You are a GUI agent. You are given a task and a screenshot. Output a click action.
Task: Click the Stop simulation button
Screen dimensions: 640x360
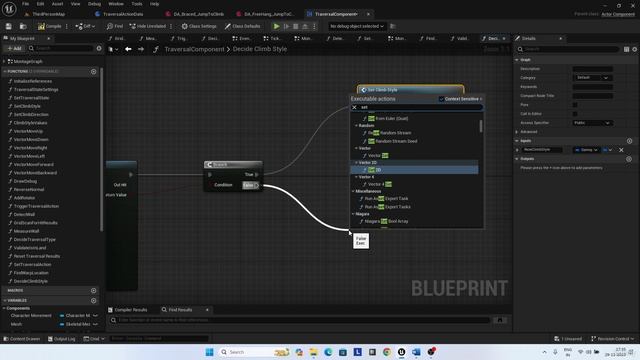coord(296,26)
